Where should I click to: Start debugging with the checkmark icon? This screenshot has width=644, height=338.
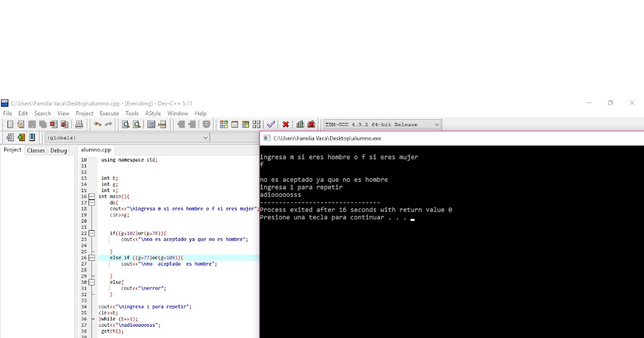click(271, 124)
